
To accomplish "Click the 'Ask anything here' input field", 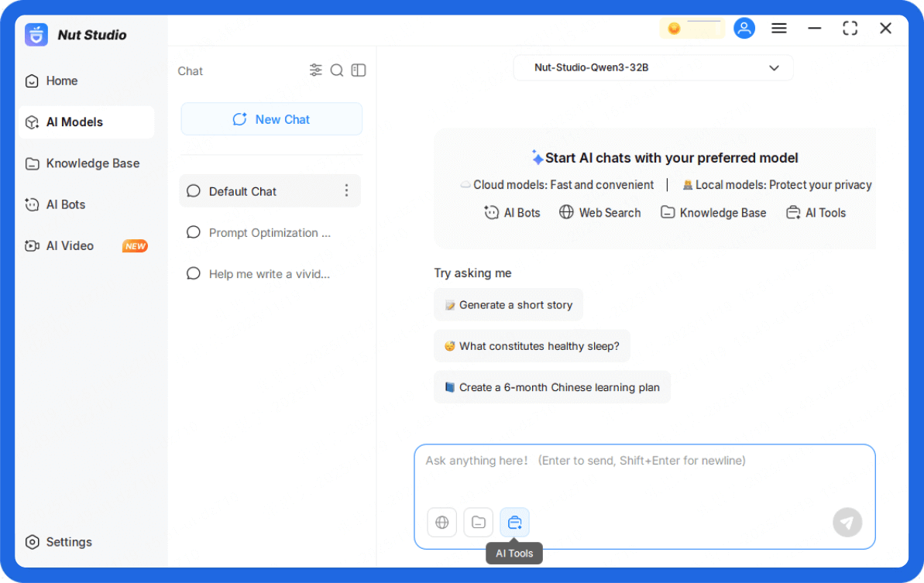I will pyautogui.click(x=643, y=472).
